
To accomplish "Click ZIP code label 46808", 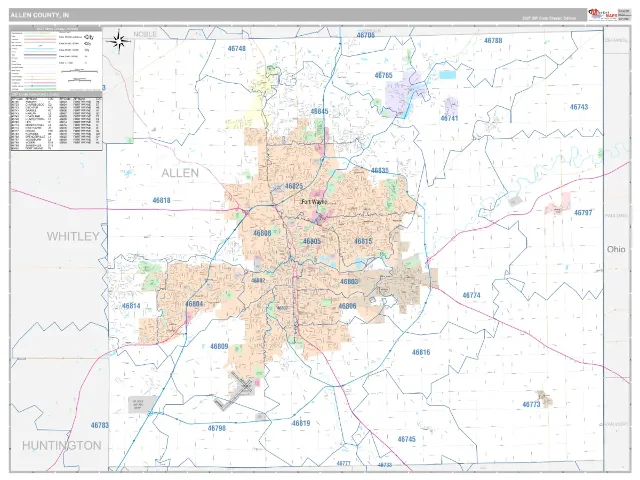I will 262,233.
